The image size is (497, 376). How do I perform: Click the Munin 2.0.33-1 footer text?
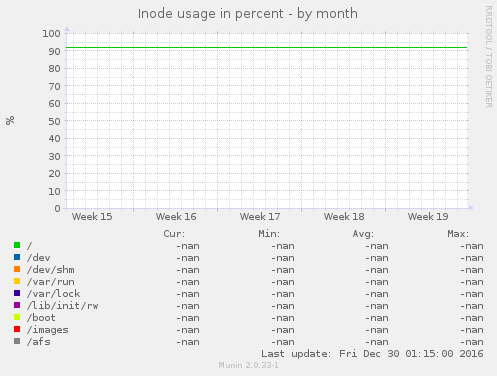(x=248, y=365)
